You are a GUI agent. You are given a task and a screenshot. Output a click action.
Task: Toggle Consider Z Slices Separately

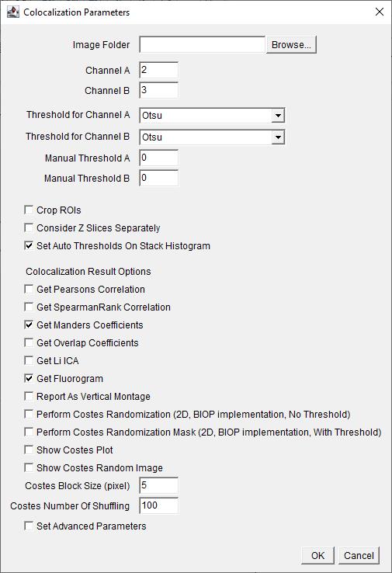(29, 228)
